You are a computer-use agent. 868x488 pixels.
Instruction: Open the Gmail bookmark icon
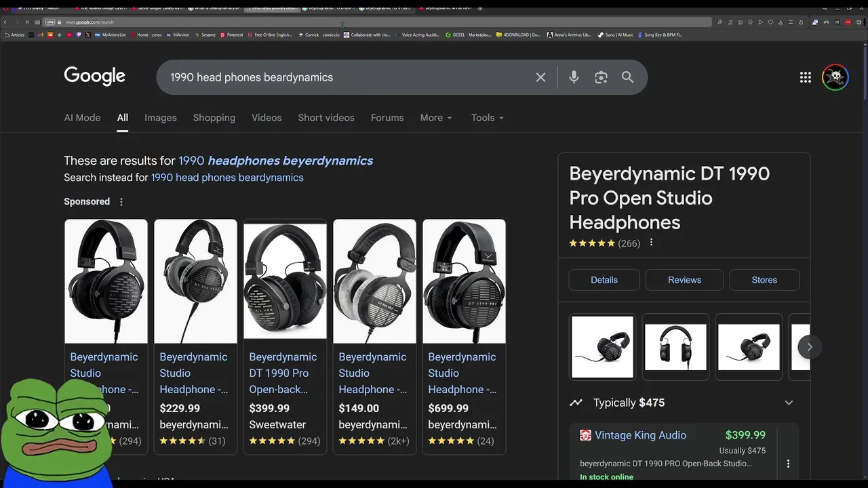pos(41,35)
